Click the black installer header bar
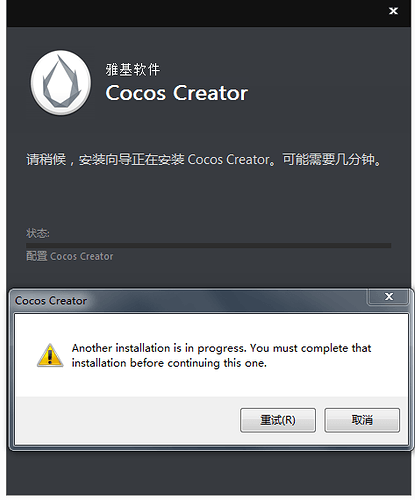This screenshot has width=415, height=500. (197, 13)
